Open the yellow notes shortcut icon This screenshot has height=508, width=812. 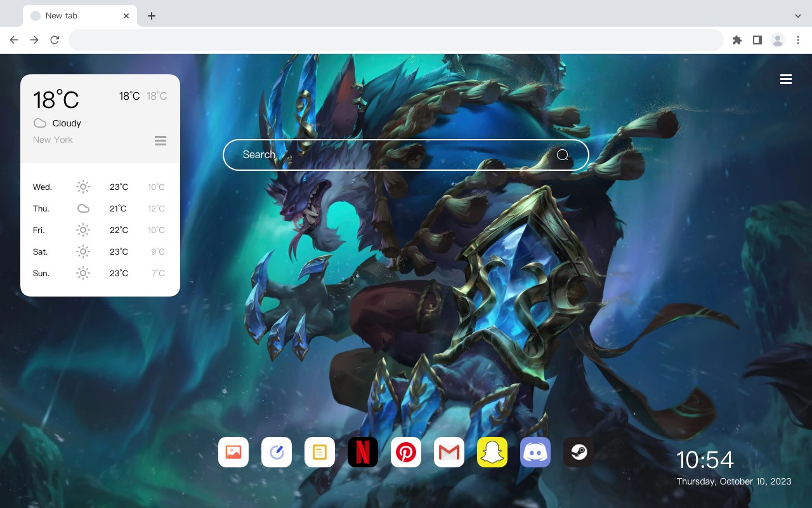[x=320, y=452]
